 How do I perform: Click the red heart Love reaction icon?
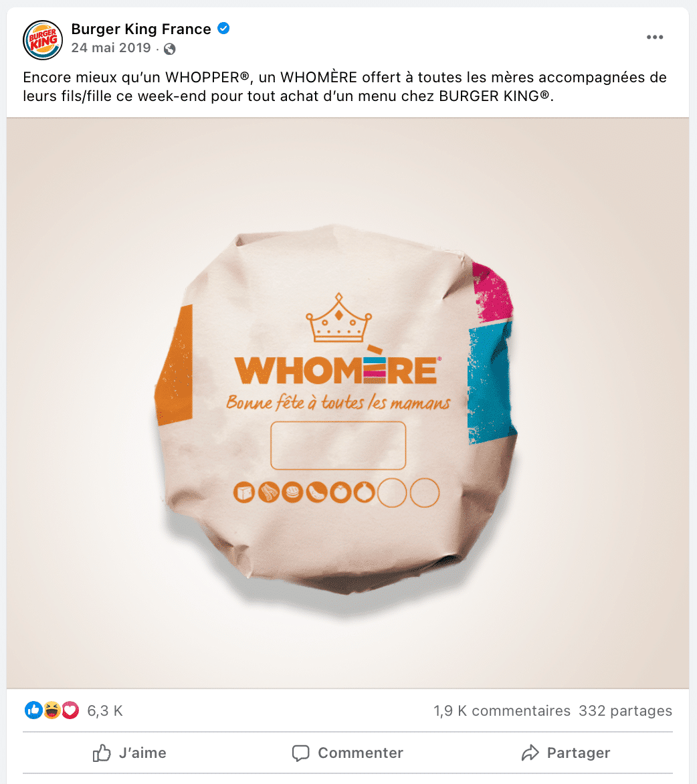[x=70, y=710]
